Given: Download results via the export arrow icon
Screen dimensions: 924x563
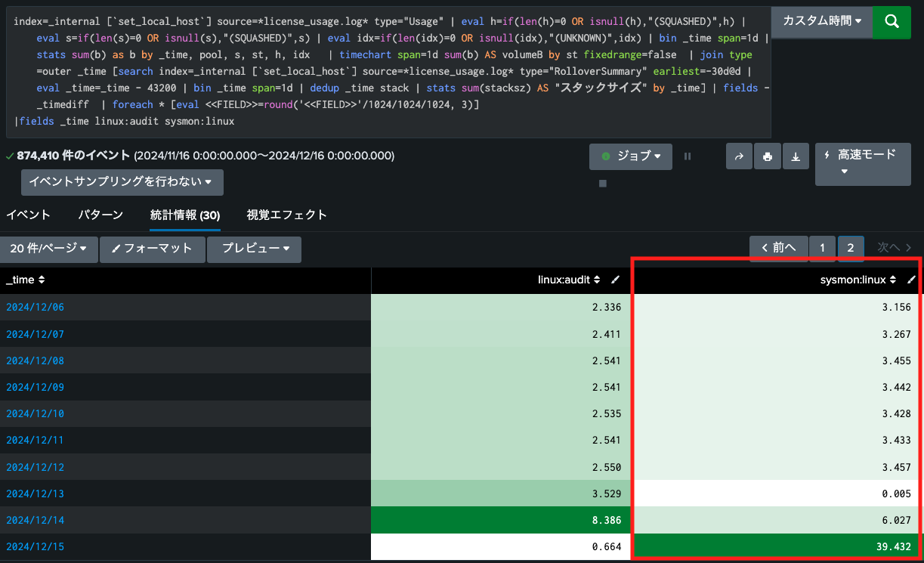Looking at the screenshot, I should click(x=795, y=156).
